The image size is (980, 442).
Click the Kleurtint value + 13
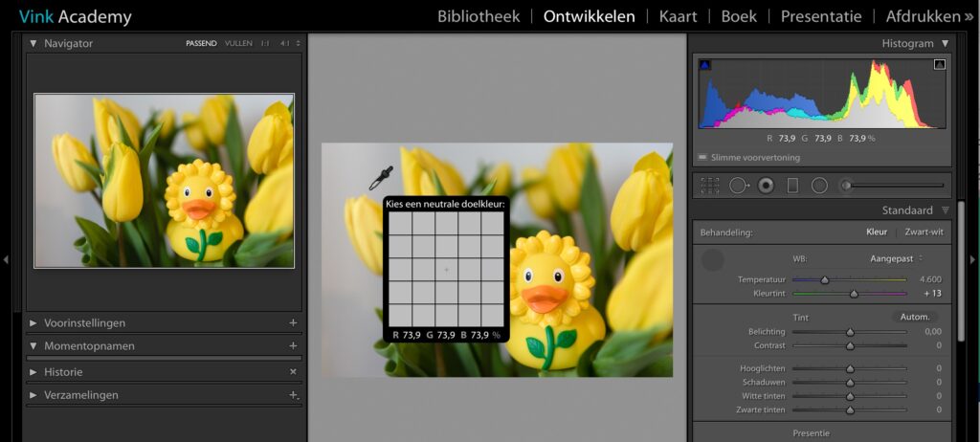[x=932, y=293]
